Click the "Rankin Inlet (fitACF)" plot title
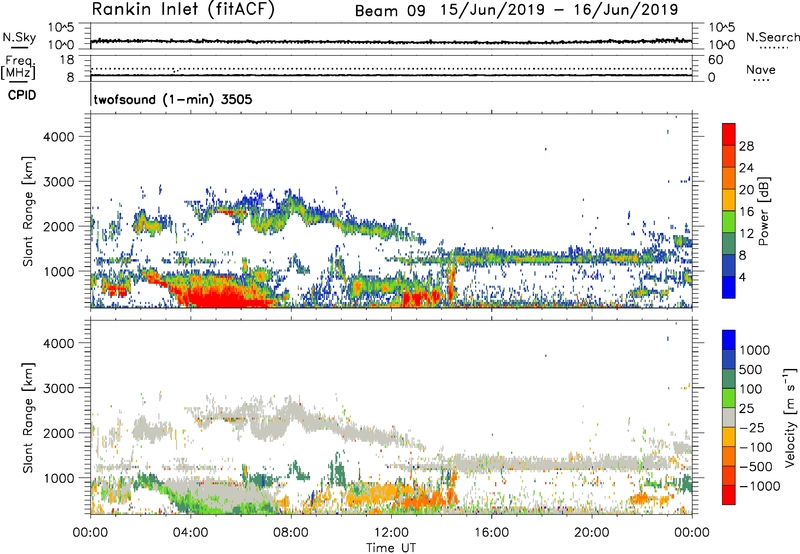Viewport: 800px width, 554px height. click(183, 10)
